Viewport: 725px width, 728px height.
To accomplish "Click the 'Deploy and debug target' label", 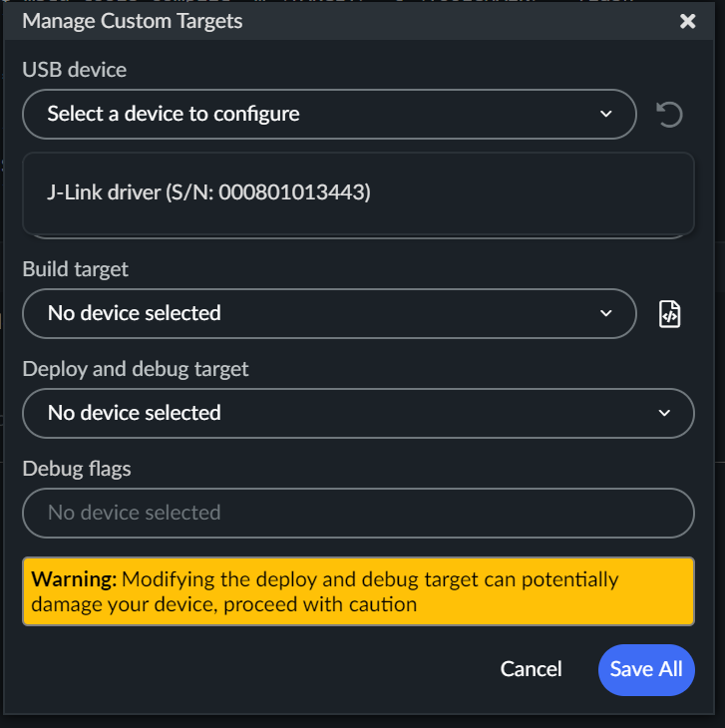I will (x=135, y=369).
